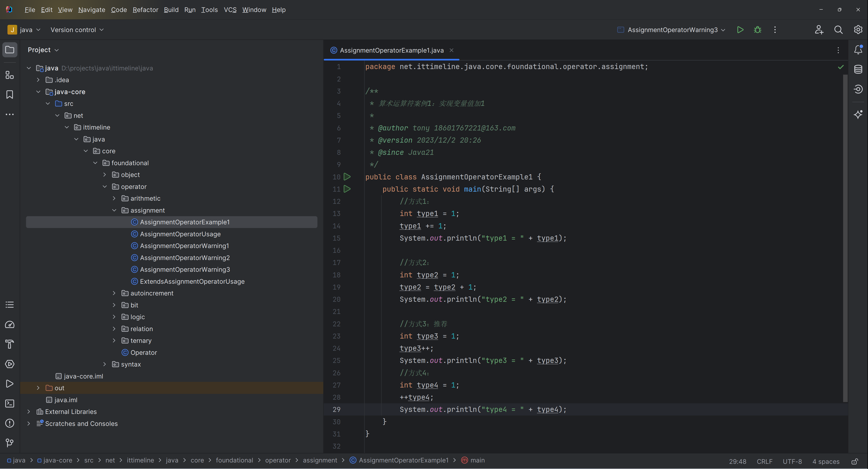Open the Refactor menu

[145, 10]
